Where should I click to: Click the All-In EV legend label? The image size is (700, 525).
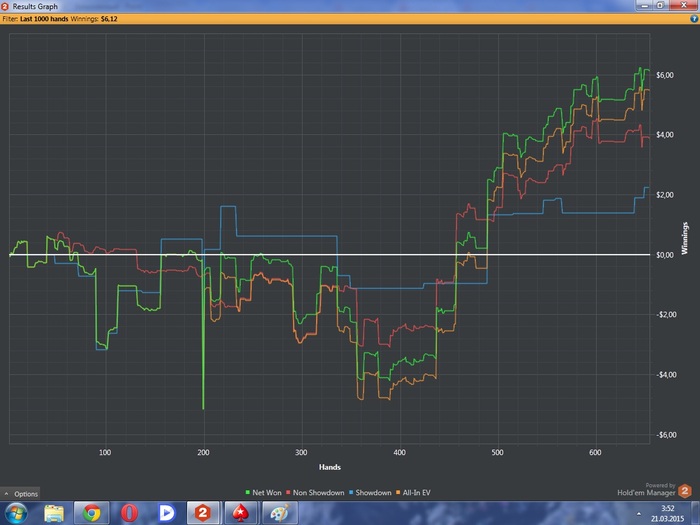[x=417, y=492]
